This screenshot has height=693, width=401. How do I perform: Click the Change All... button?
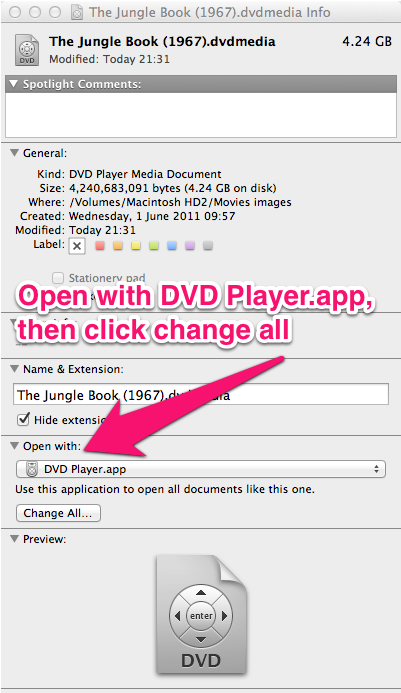(58, 513)
